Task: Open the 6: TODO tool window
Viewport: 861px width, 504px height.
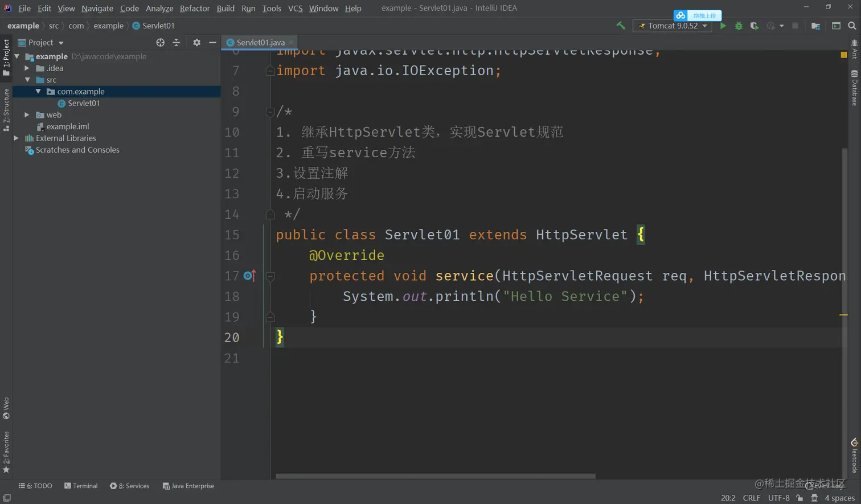Action: tap(35, 486)
